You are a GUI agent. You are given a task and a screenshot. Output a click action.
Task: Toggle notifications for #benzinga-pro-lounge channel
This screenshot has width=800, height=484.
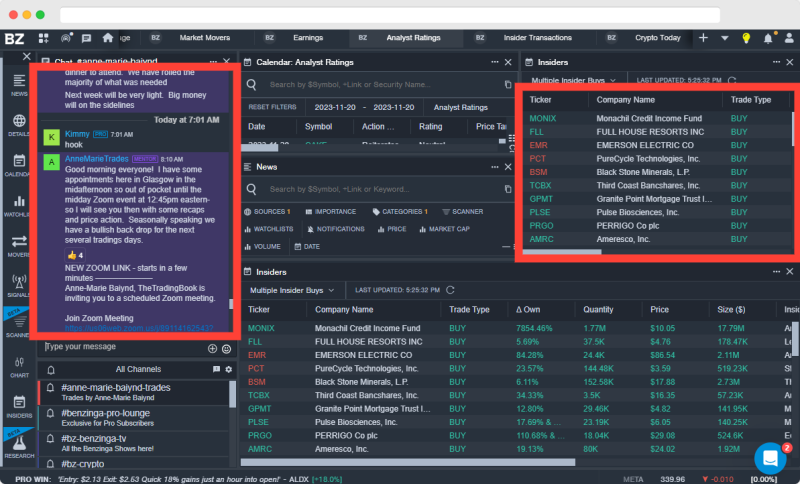51,414
